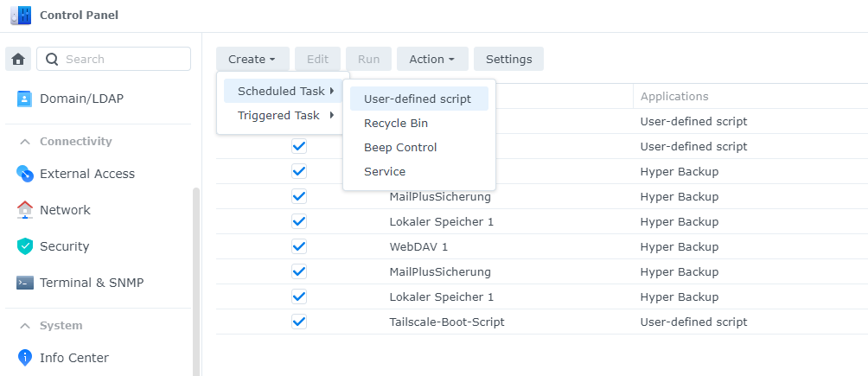Collapse the System section

(25, 326)
